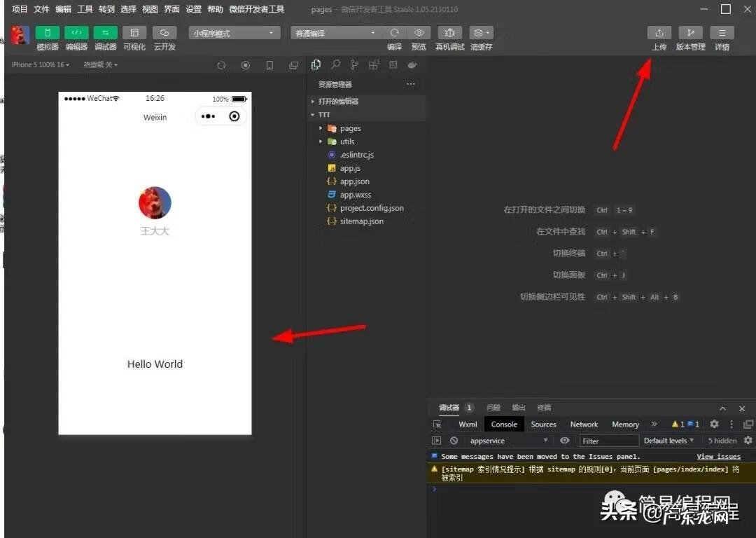Viewport: 756px width, 538px height.
Task: Open the 小程序模式 mode dropdown
Action: point(234,33)
